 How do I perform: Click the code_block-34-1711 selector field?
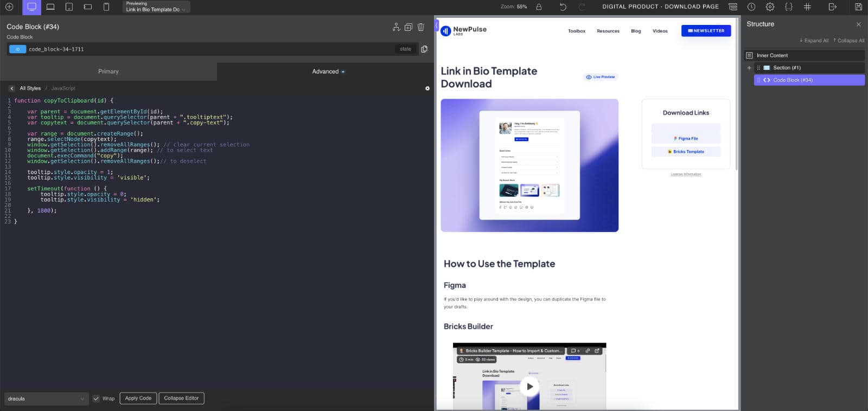[x=212, y=49]
